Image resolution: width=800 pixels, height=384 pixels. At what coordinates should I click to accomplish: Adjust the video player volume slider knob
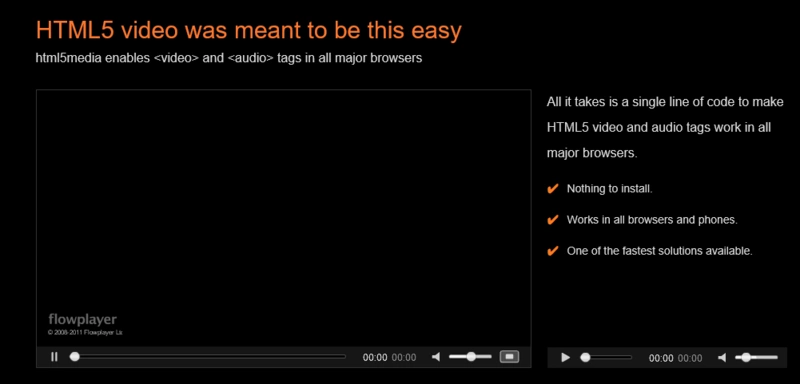[471, 357]
